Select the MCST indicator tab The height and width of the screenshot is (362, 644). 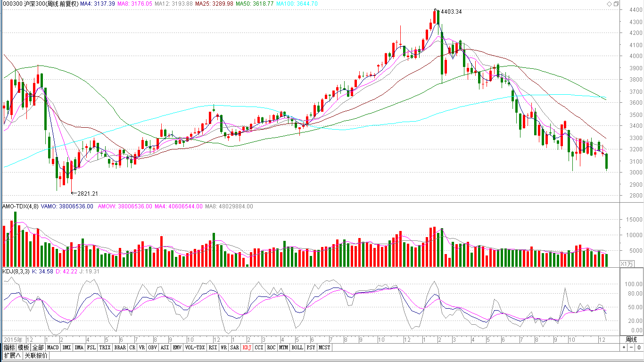[x=324, y=347]
